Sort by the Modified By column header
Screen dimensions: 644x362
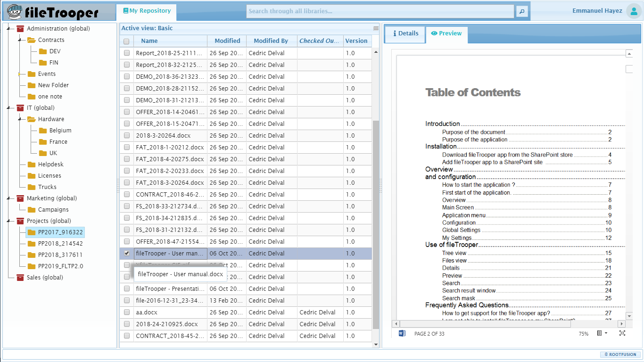click(271, 41)
